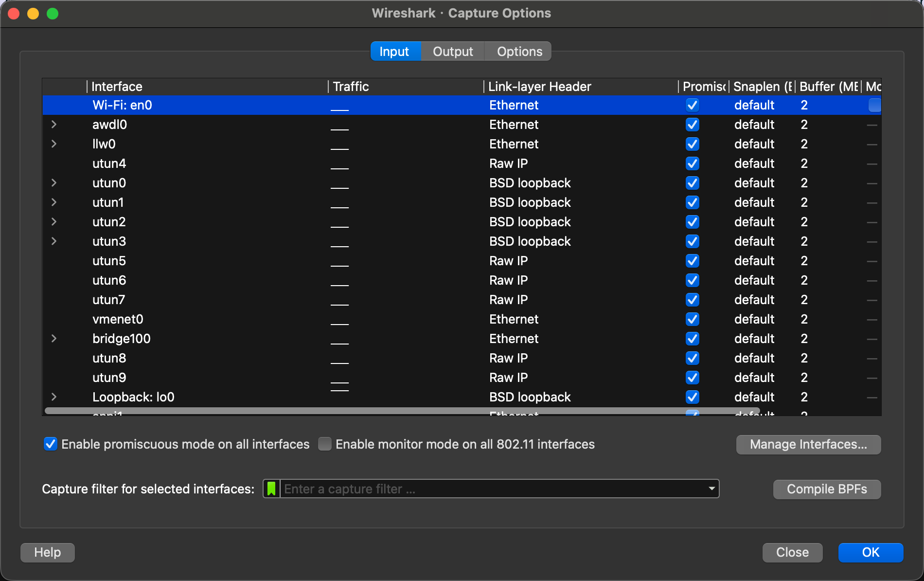Click the Compile BPFs button
924x581 pixels.
(x=827, y=489)
